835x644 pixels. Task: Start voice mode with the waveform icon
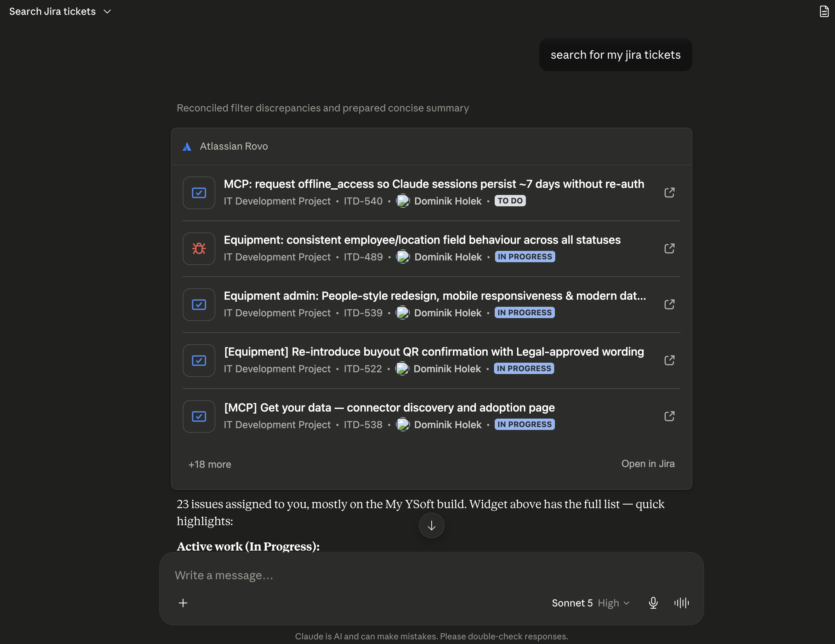point(681,603)
